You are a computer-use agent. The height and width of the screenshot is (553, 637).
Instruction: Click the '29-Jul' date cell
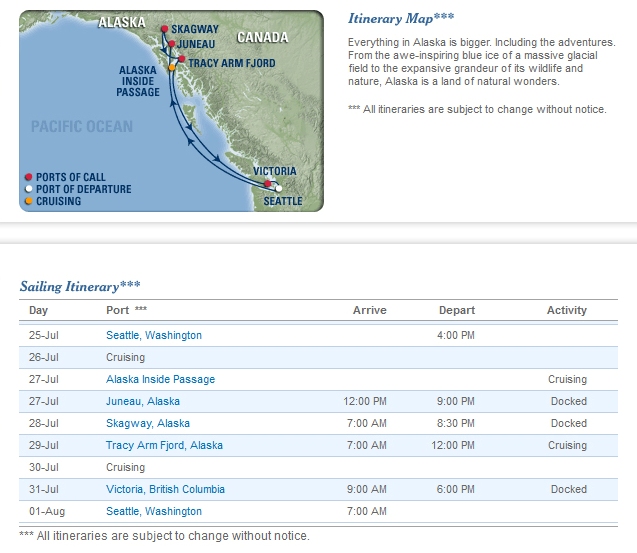click(43, 445)
